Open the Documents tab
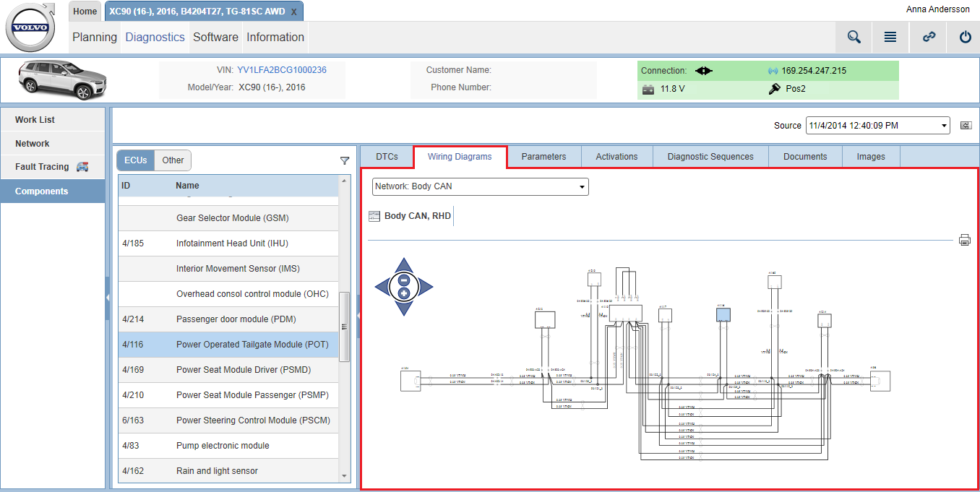The height and width of the screenshot is (492, 980). tap(805, 157)
